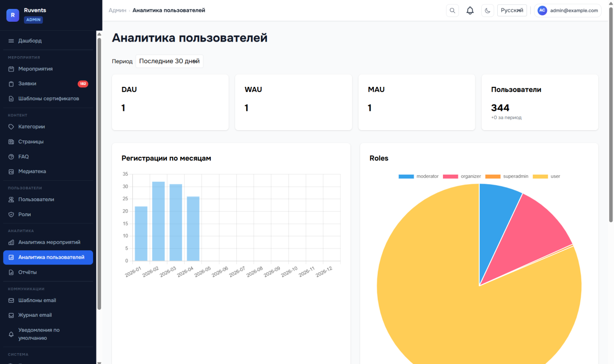Open Заявки in the sidebar
614x364 pixels.
tap(48, 84)
